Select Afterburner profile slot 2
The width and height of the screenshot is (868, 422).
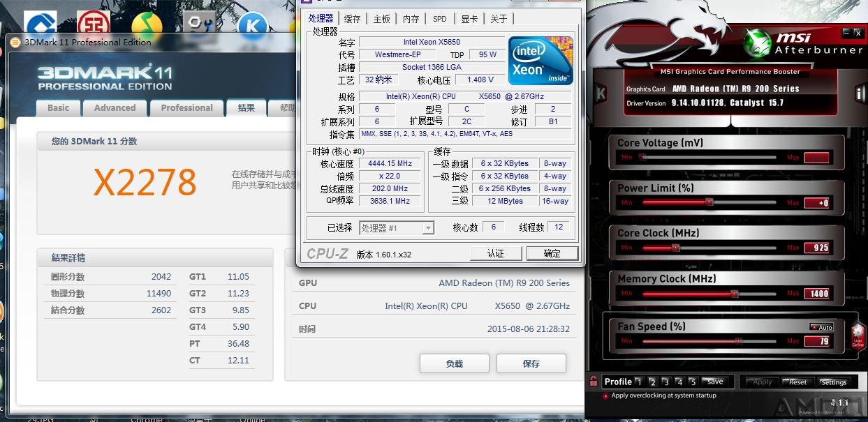(652, 382)
